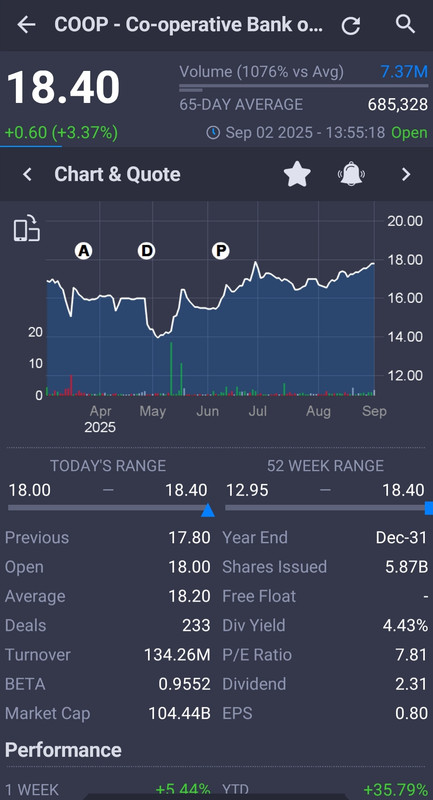Viewport: 433px width, 800px height.
Task: Tap the COOP stock title in header
Action: (x=189, y=24)
